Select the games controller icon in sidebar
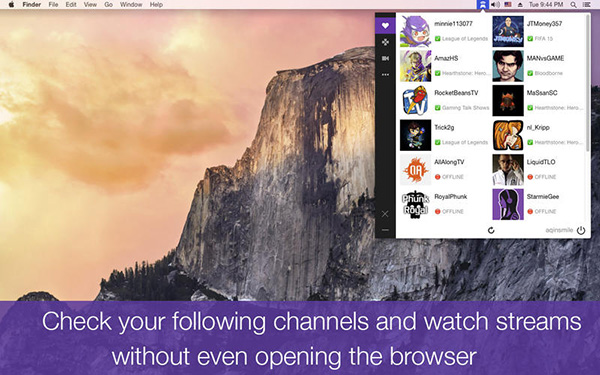Viewport: 600px width, 375px height. (385, 42)
